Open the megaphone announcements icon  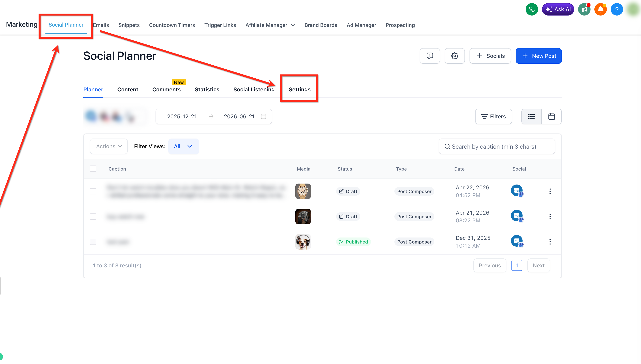[x=584, y=10]
